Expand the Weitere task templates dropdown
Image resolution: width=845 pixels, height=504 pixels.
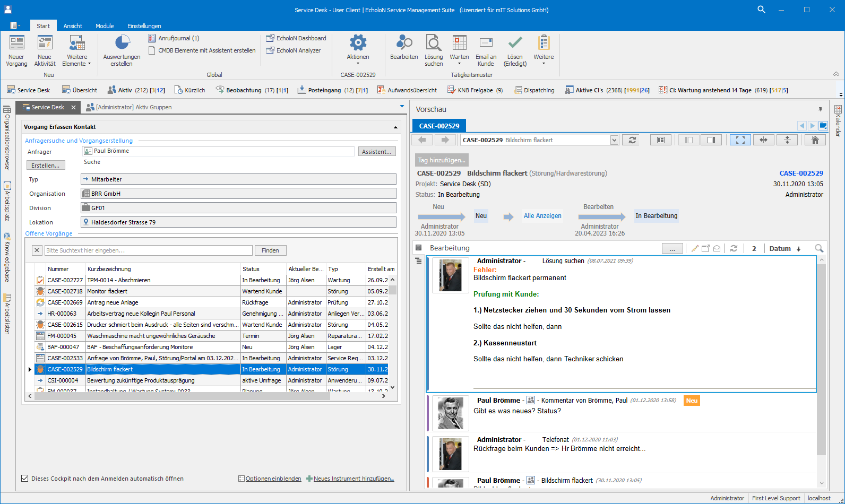pos(544,51)
